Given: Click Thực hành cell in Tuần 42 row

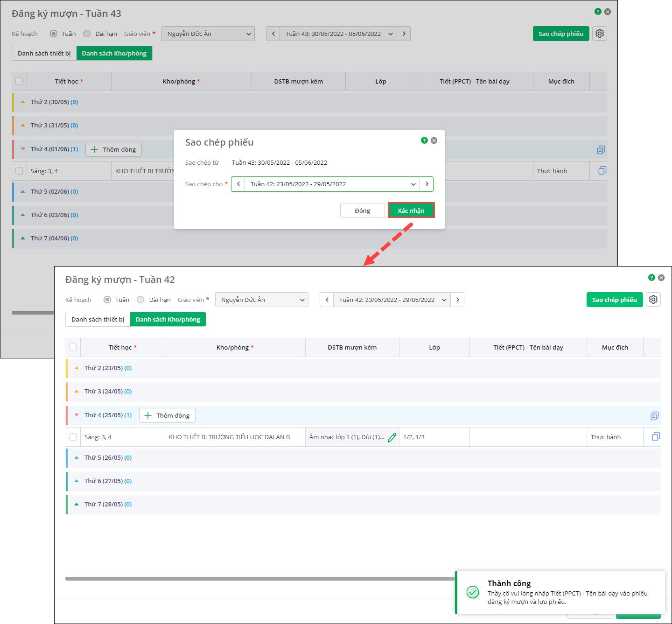Looking at the screenshot, I should 615,437.
